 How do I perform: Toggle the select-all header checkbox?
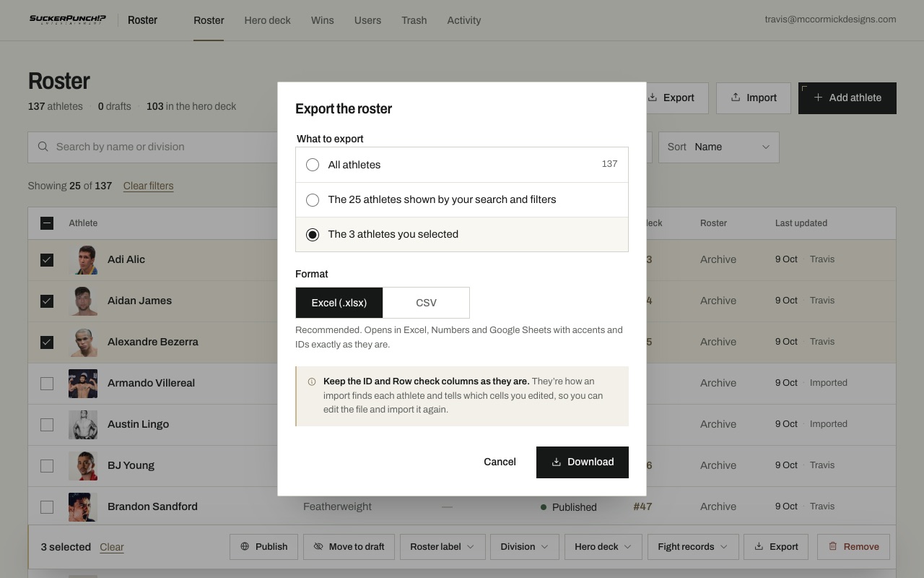point(47,223)
